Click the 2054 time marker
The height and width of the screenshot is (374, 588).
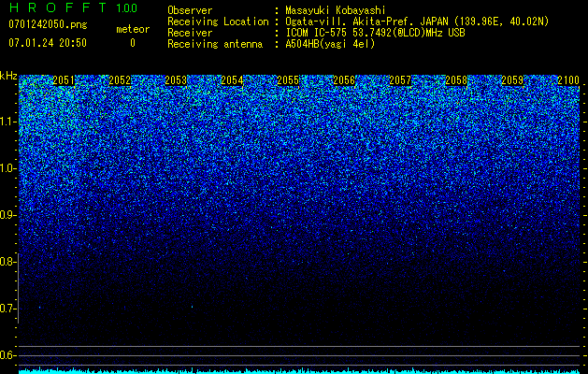[x=232, y=80]
